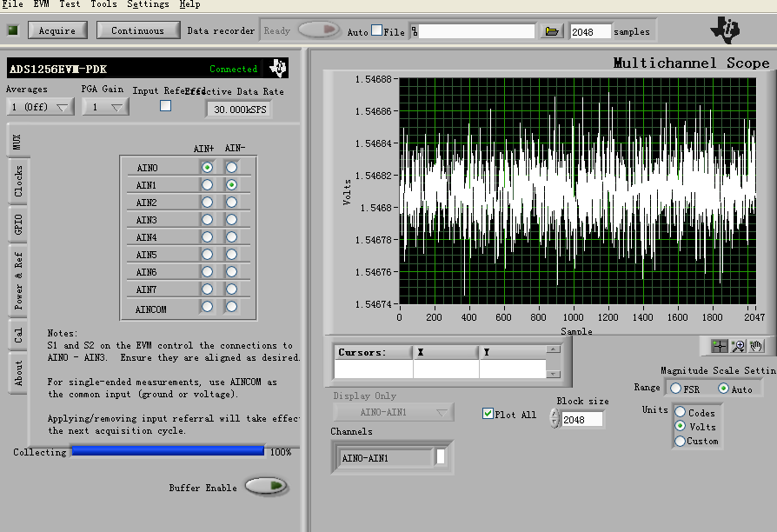The image size is (777, 532).
Task: Open the data recorder file browse folder icon
Action: click(x=551, y=31)
